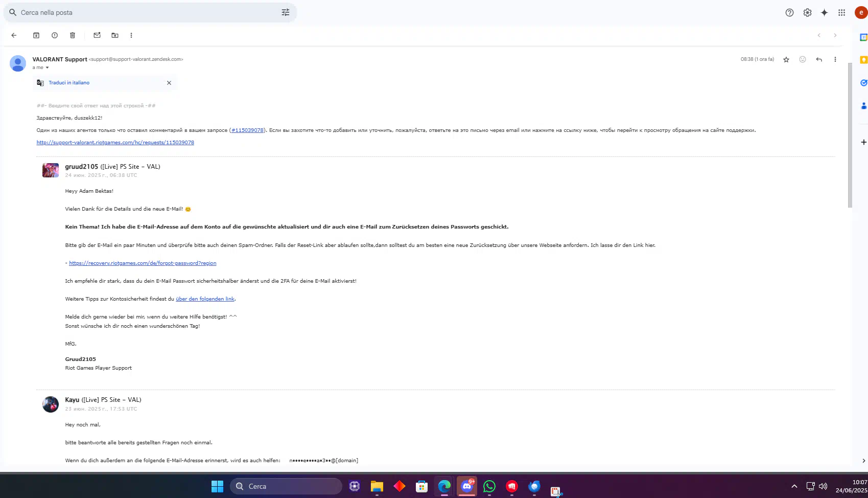This screenshot has height=498, width=868.
Task: Open File Explorer from the taskbar
Action: [x=377, y=486]
